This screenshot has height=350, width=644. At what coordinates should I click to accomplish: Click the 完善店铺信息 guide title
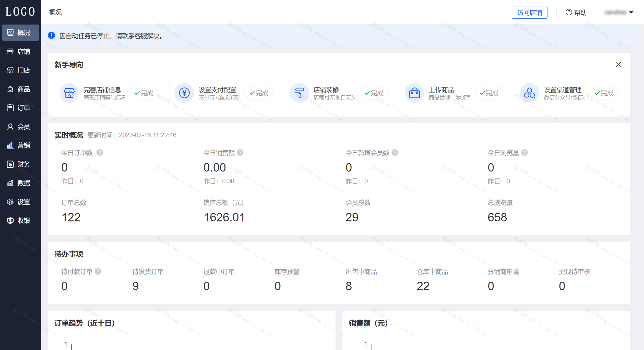pyautogui.click(x=102, y=90)
